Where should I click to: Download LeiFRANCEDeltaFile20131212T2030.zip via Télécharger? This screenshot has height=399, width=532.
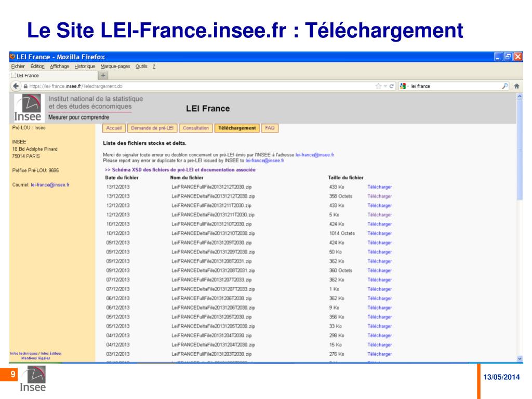click(x=379, y=196)
